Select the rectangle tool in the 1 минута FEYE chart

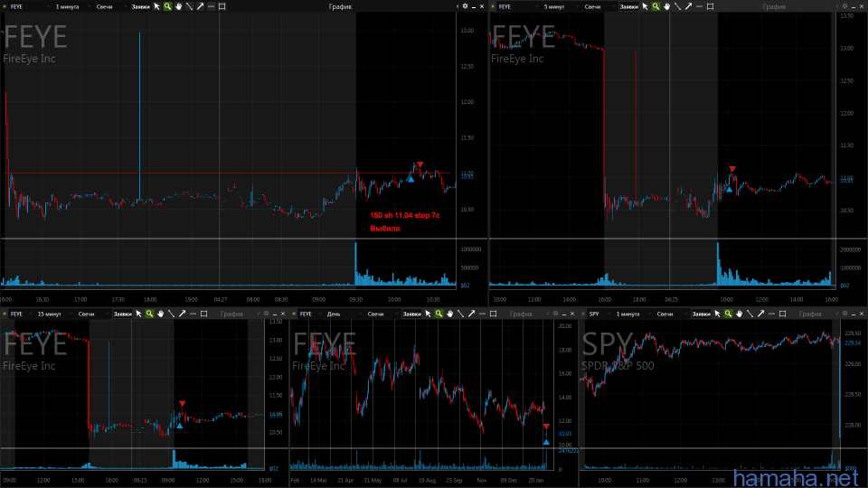[x=222, y=6]
